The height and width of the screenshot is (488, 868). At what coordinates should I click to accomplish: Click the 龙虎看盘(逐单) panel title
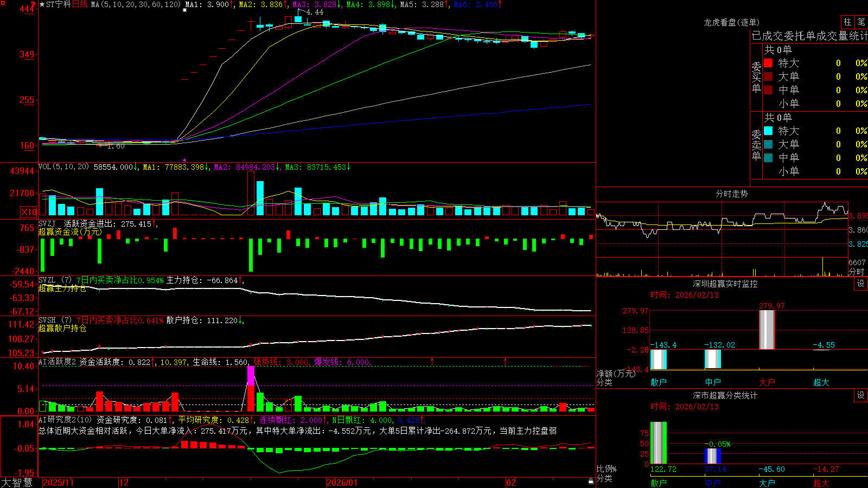(731, 22)
